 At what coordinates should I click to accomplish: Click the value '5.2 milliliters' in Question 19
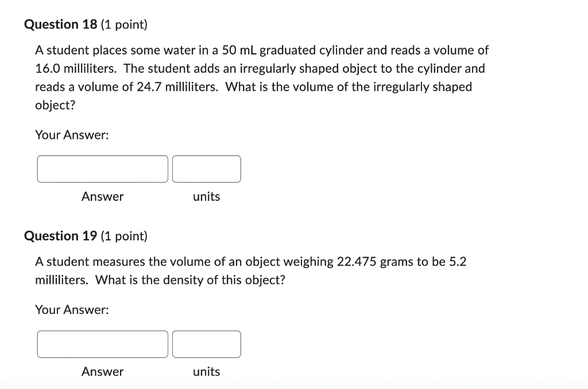pyautogui.click(x=457, y=262)
